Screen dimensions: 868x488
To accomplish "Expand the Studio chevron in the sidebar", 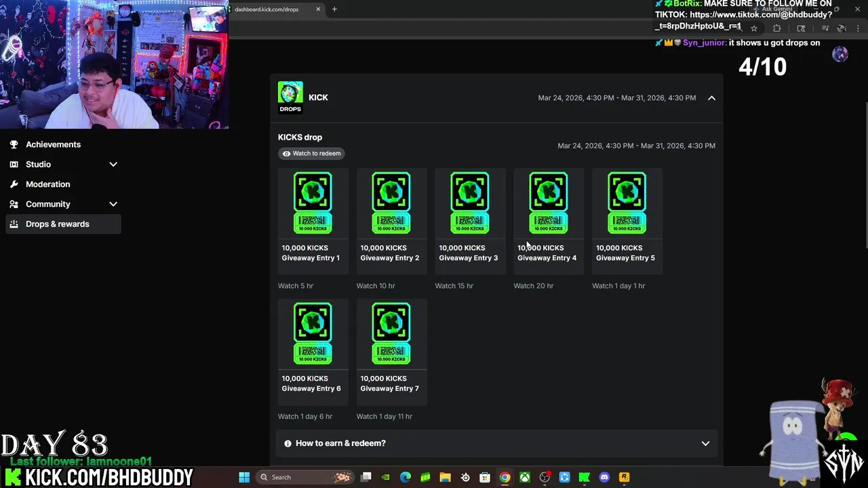I will [x=113, y=164].
